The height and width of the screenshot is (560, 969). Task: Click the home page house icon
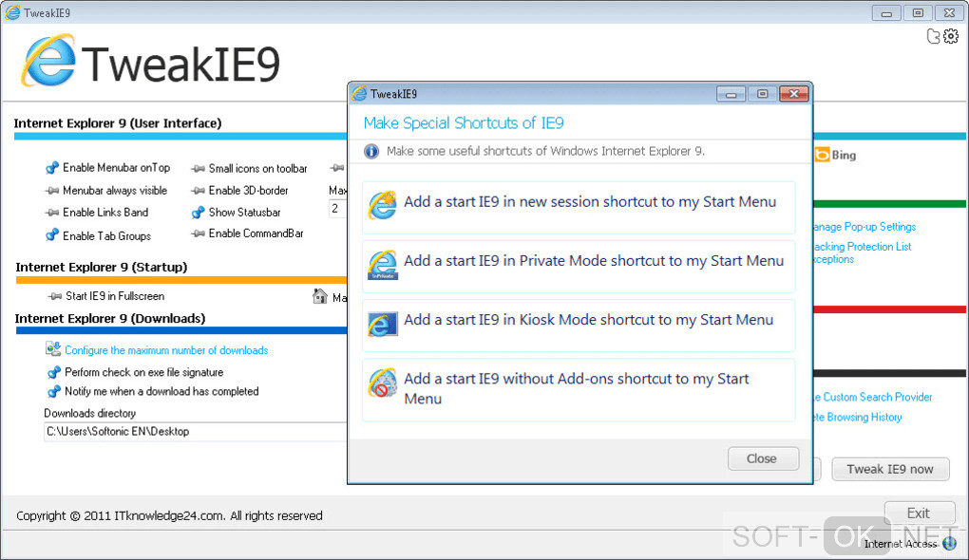(320, 297)
